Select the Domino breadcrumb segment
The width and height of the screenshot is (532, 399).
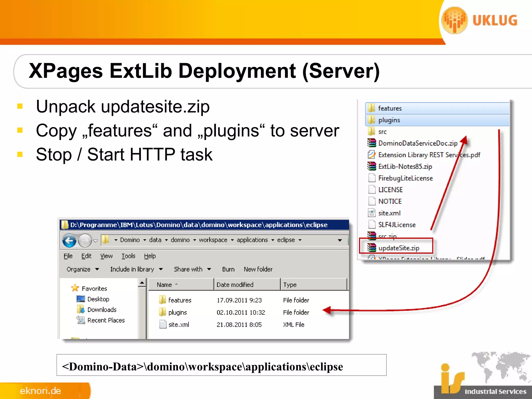(130, 240)
